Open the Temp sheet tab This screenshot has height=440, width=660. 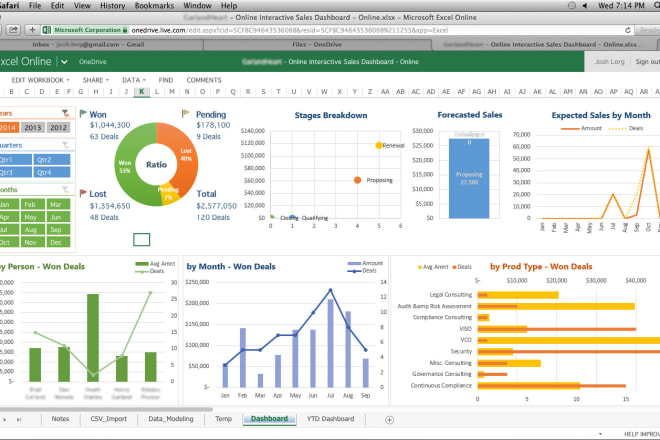pyautogui.click(x=224, y=419)
